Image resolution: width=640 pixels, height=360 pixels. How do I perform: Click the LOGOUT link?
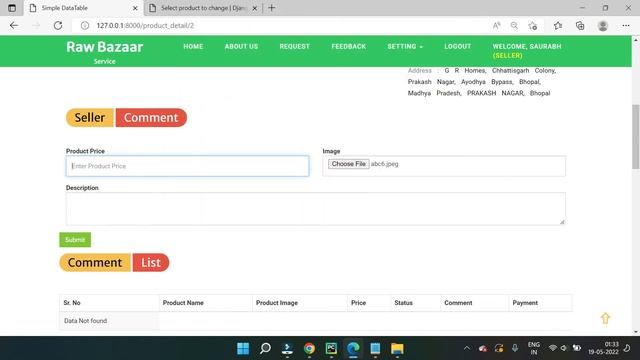[458, 47]
